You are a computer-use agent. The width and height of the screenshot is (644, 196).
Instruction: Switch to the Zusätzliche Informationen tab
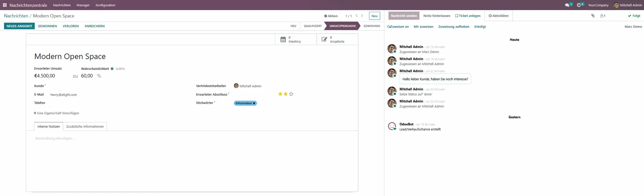85,126
